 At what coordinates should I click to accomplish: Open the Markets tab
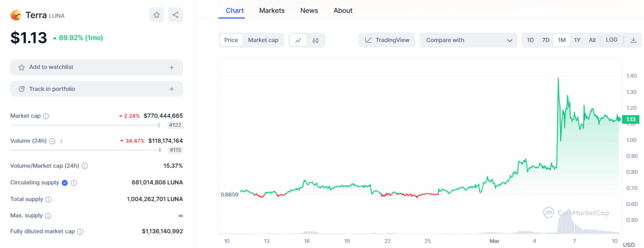click(x=272, y=11)
